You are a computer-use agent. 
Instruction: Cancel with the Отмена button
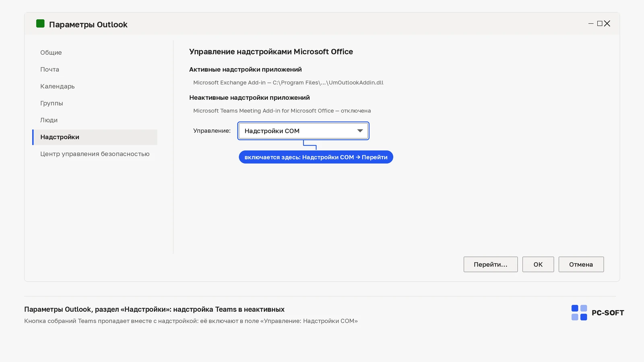[x=581, y=264]
